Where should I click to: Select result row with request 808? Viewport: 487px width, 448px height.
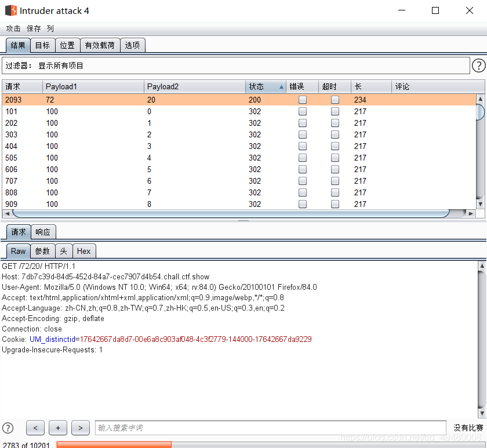coord(239,192)
